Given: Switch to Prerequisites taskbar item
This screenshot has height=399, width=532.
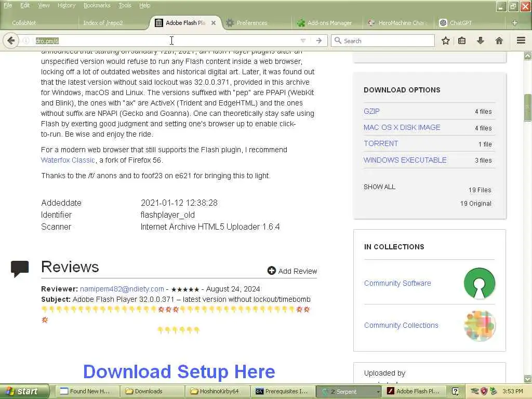Looking at the screenshot, I should [283, 391].
